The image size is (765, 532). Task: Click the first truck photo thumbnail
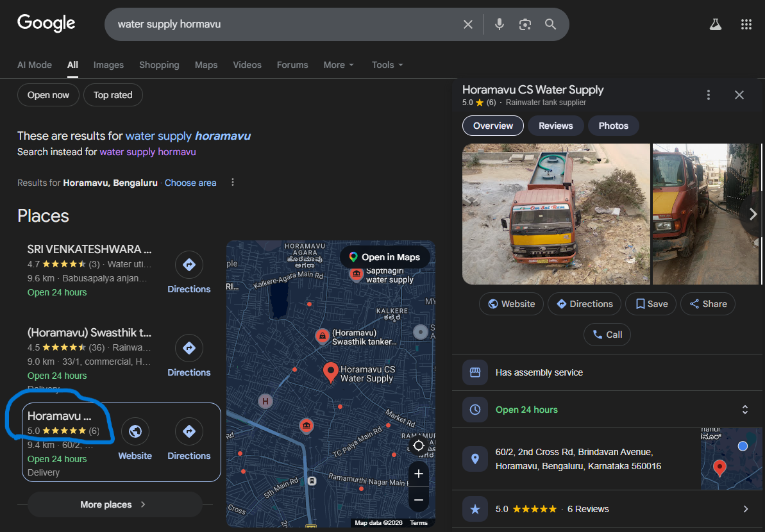click(556, 214)
